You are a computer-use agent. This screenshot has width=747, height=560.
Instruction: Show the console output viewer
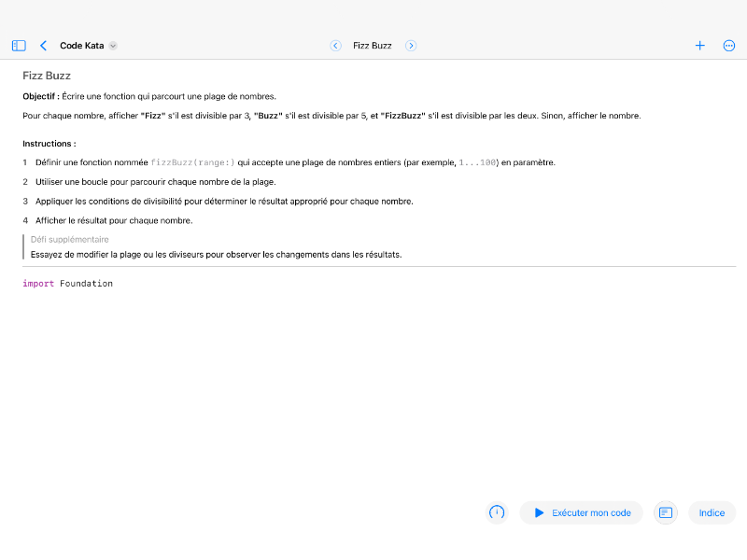(x=666, y=512)
